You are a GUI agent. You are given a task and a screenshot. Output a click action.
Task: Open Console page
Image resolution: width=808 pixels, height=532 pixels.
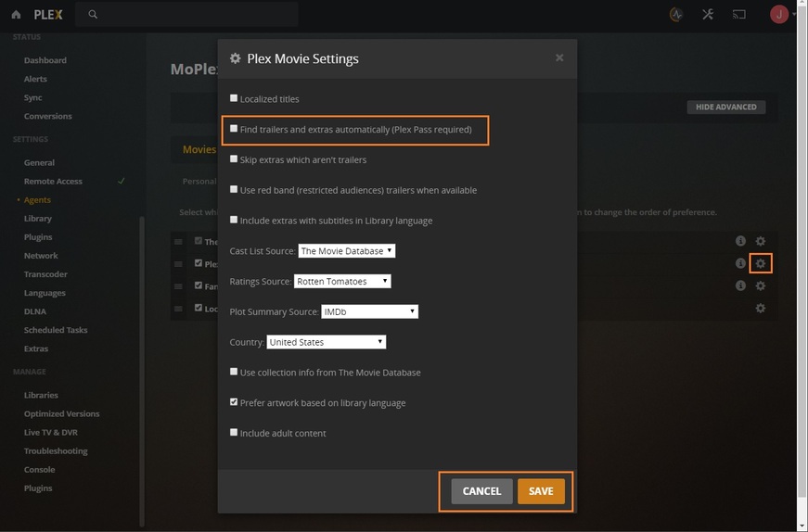40,469
